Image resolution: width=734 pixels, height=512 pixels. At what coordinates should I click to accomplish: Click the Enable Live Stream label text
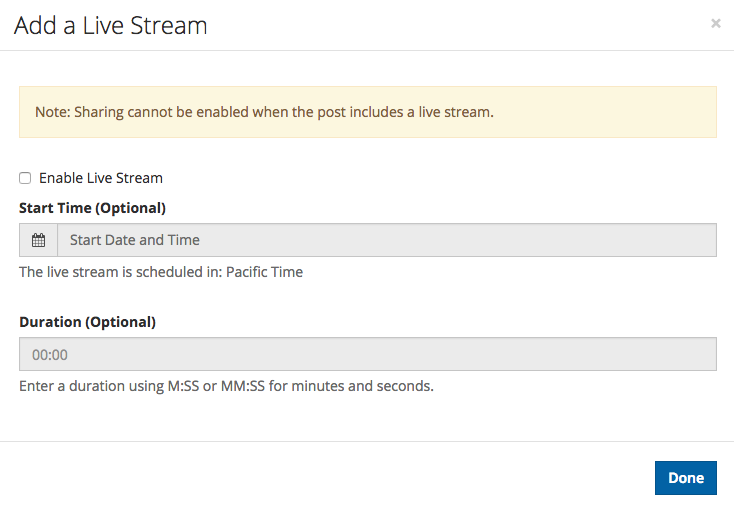coord(101,178)
